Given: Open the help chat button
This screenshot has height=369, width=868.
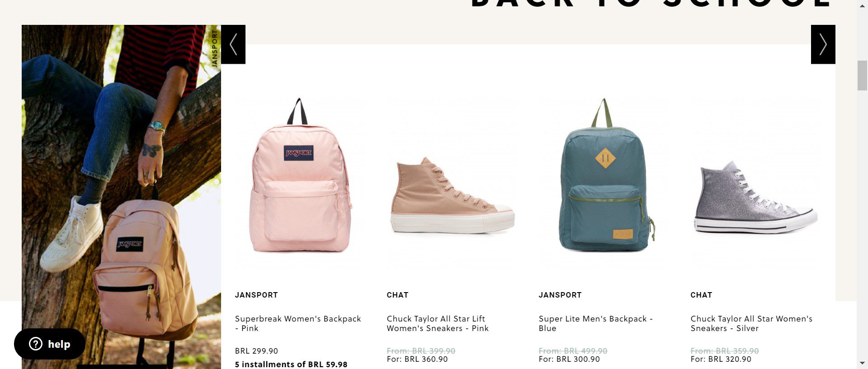Looking at the screenshot, I should [x=50, y=344].
